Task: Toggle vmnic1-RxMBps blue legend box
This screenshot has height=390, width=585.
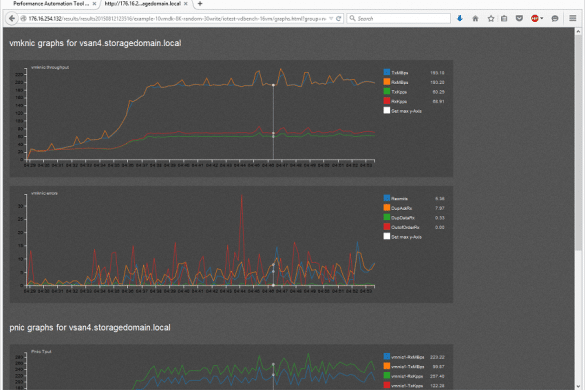Action: click(387, 356)
